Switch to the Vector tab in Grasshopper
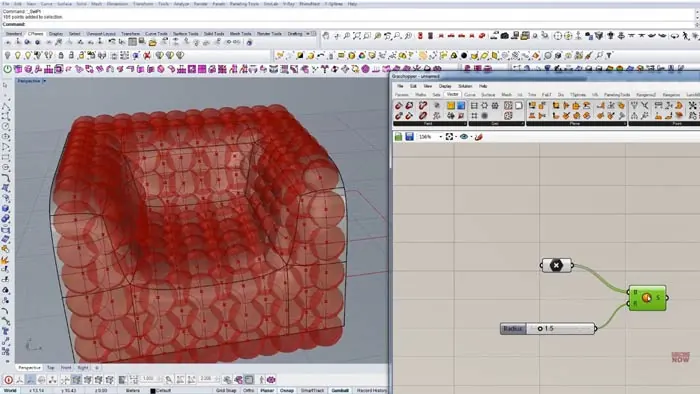The image size is (700, 394). [452, 94]
